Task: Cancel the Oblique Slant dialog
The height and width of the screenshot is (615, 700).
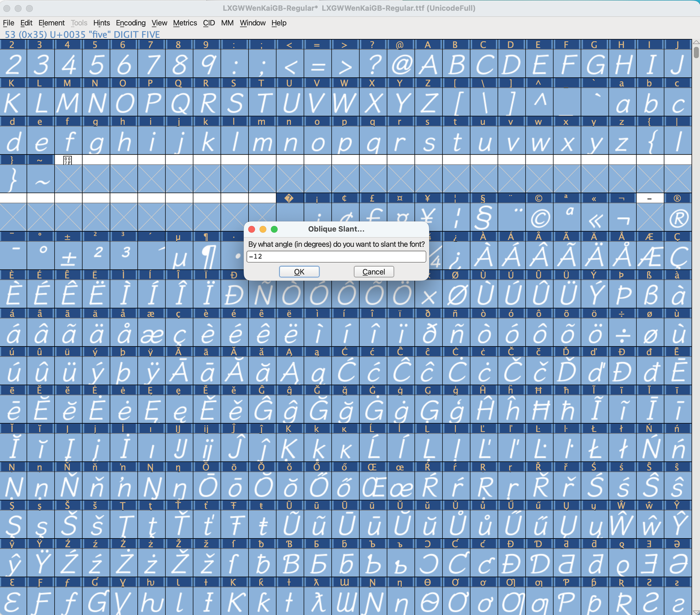Action: pos(373,272)
